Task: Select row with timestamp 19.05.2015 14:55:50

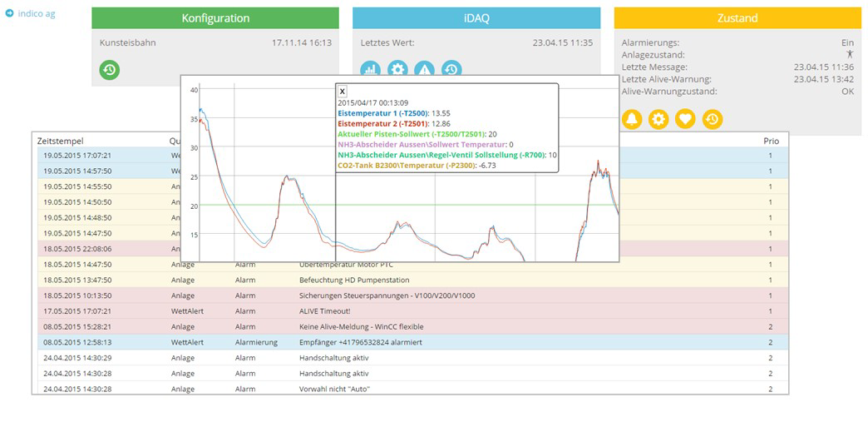Action: (x=413, y=187)
